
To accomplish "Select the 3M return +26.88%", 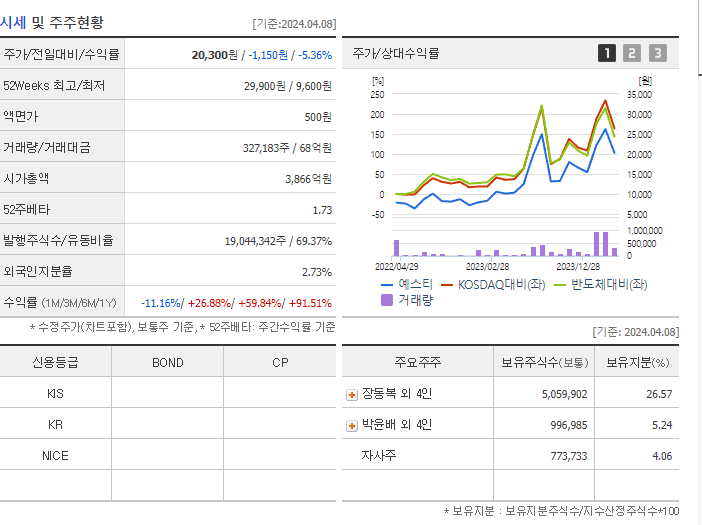I will coord(209,303).
